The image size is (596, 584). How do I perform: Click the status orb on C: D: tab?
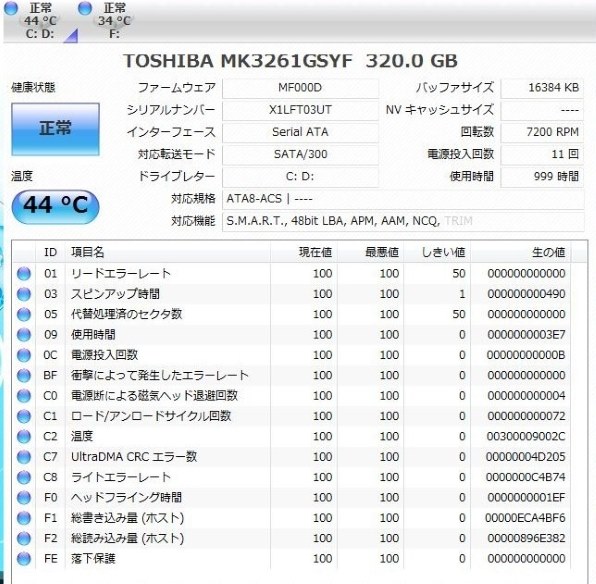[11, 8]
